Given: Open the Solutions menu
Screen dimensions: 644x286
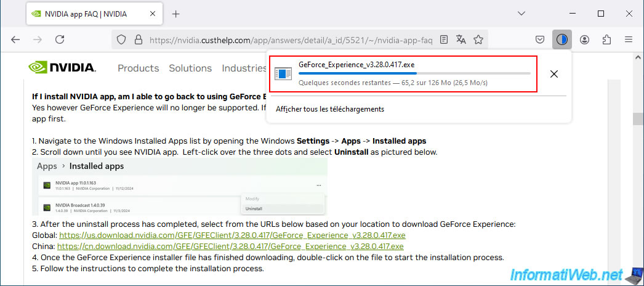Looking at the screenshot, I should [x=190, y=68].
